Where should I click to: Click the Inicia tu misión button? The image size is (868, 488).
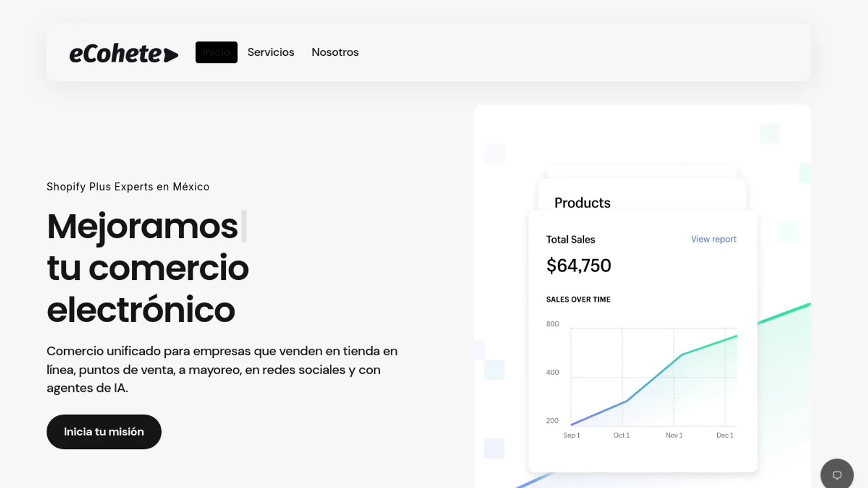(104, 432)
